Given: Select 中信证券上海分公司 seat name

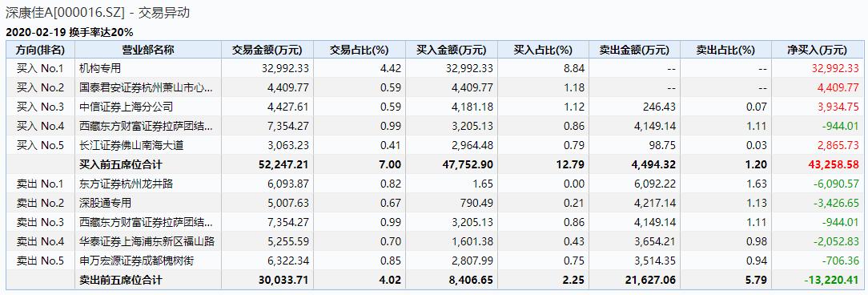Looking at the screenshot, I should click(127, 107).
